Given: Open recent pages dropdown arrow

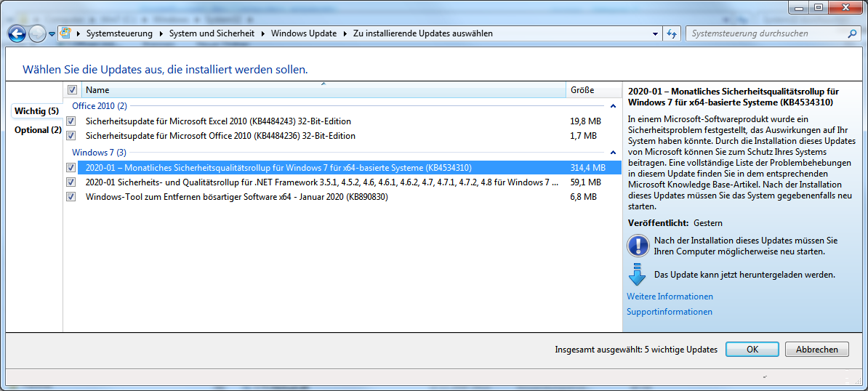Looking at the screenshot, I should point(52,34).
